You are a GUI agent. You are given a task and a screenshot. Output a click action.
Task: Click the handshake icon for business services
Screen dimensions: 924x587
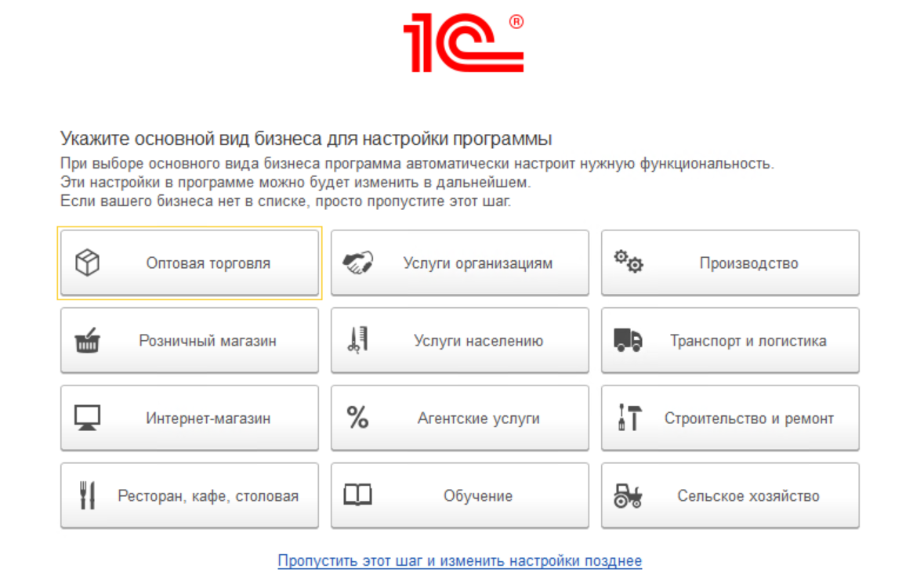pyautogui.click(x=358, y=263)
